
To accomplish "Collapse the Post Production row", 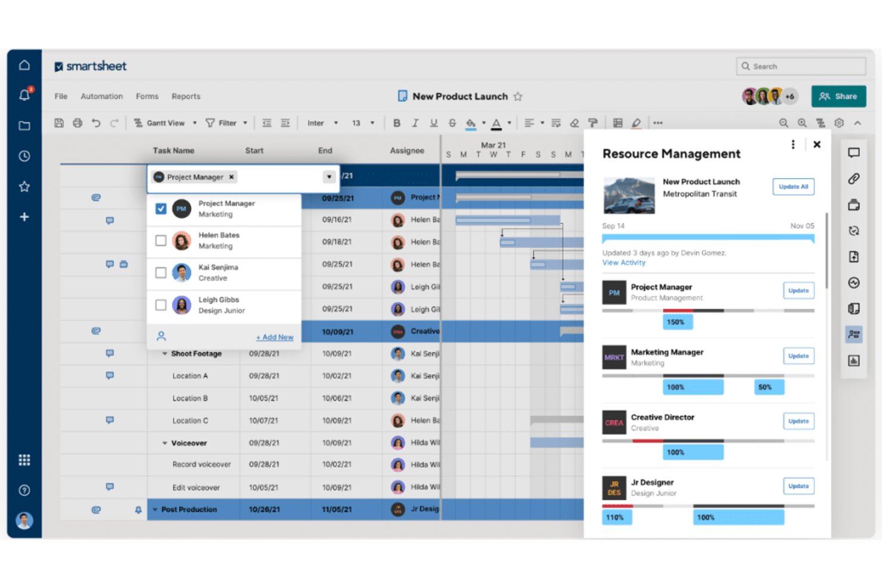I will pos(155,510).
